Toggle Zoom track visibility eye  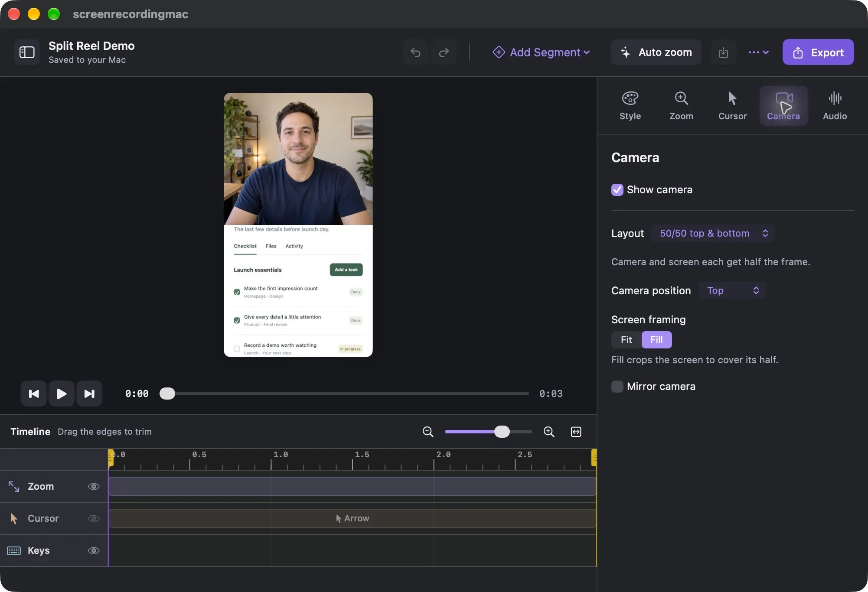tap(94, 487)
